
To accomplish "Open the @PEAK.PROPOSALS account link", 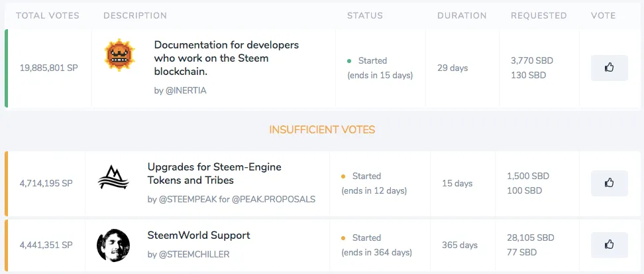I will pos(273,200).
